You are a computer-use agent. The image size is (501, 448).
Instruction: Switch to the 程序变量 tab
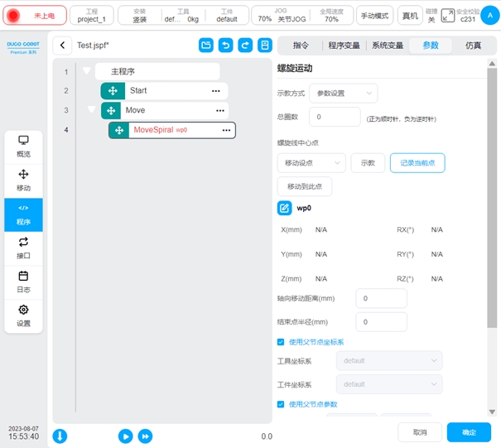[x=345, y=46]
